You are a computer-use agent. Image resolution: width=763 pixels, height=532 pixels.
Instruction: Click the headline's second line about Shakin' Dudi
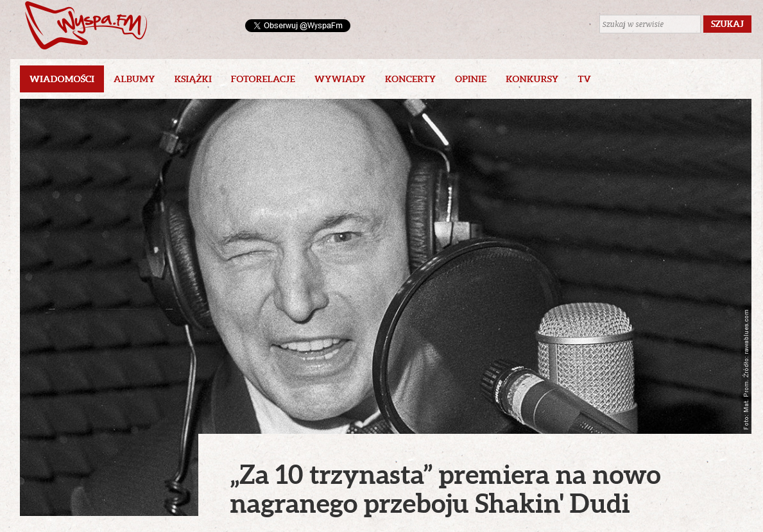pos(430,503)
